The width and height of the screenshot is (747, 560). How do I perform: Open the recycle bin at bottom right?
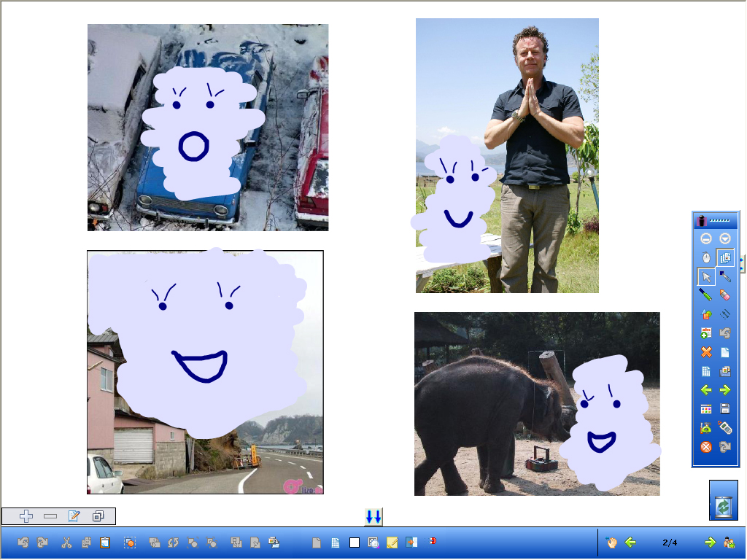coord(723,501)
